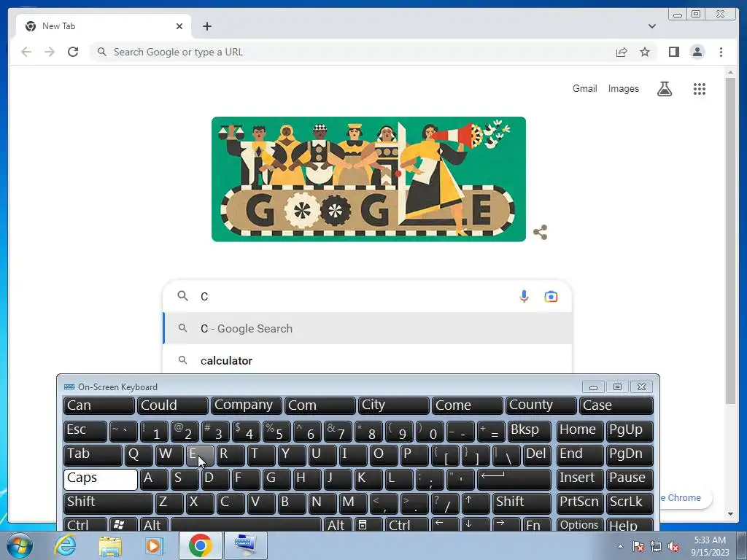
Task: Select the Gmail link
Action: click(x=584, y=88)
